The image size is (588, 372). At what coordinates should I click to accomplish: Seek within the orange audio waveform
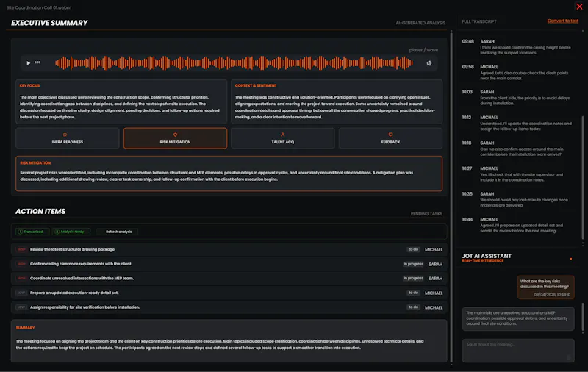click(234, 63)
